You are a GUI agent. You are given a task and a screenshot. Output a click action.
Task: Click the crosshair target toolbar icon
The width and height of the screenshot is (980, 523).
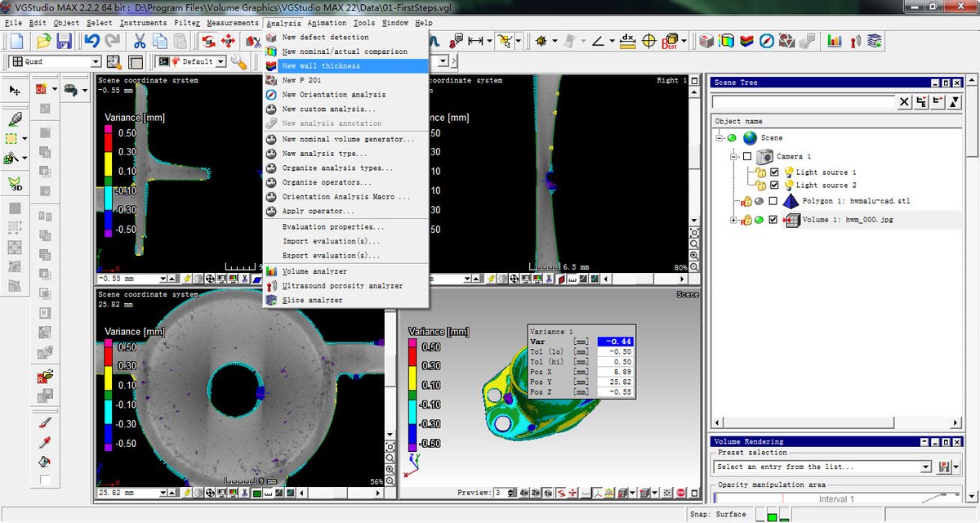pyautogui.click(x=649, y=40)
